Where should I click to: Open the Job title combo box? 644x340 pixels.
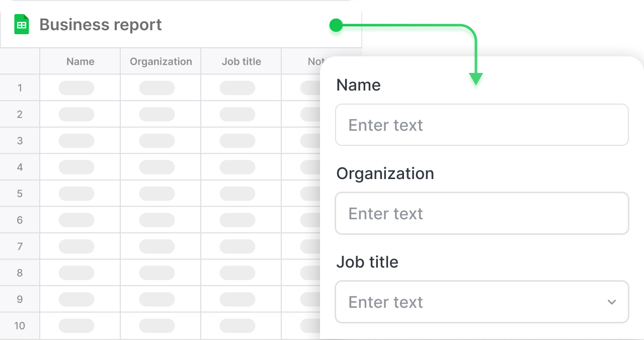(473, 302)
